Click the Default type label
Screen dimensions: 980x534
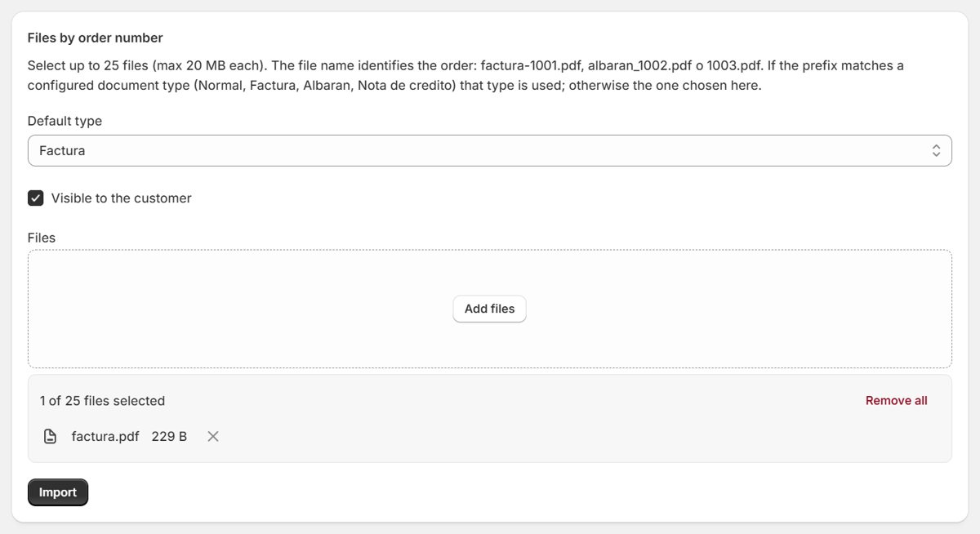(x=65, y=121)
